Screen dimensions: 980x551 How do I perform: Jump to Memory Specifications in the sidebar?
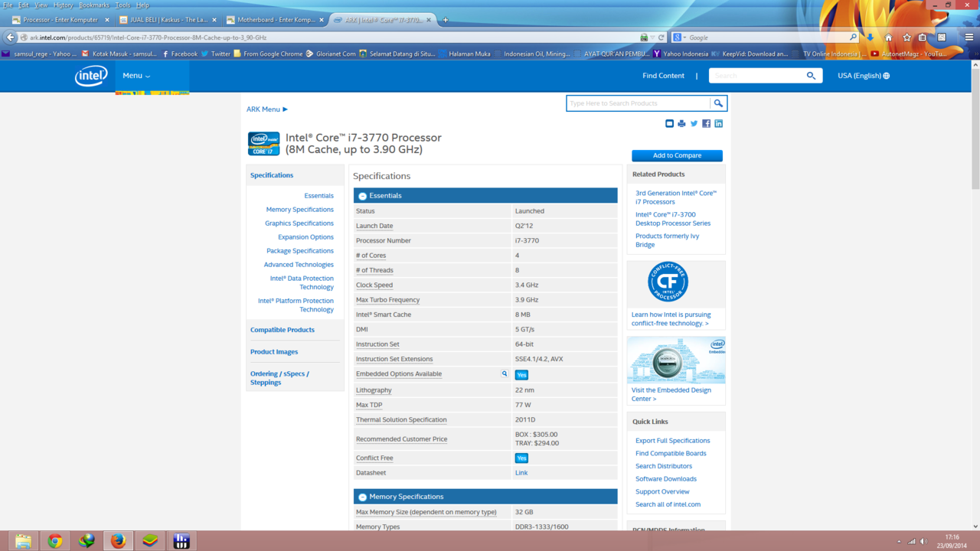(299, 210)
